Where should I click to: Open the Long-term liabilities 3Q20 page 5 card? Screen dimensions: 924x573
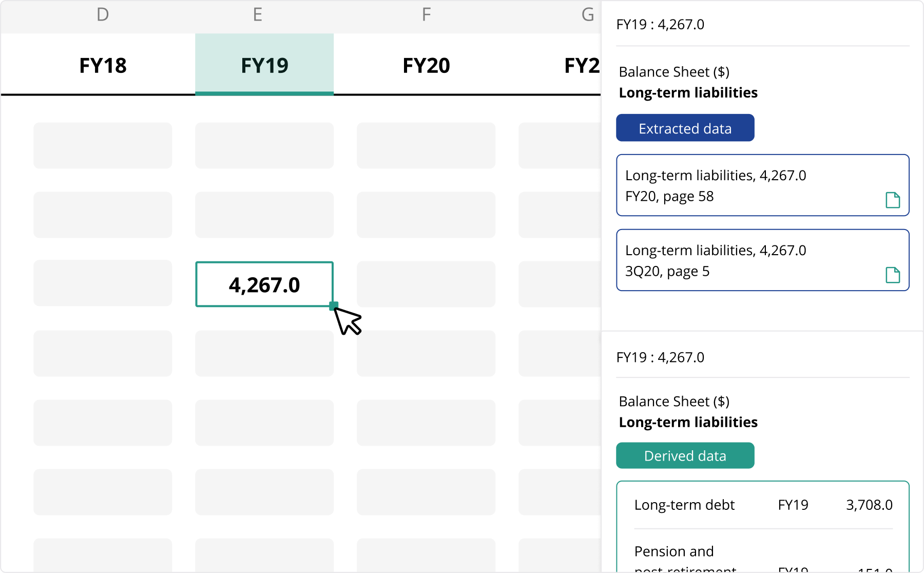pos(762,260)
